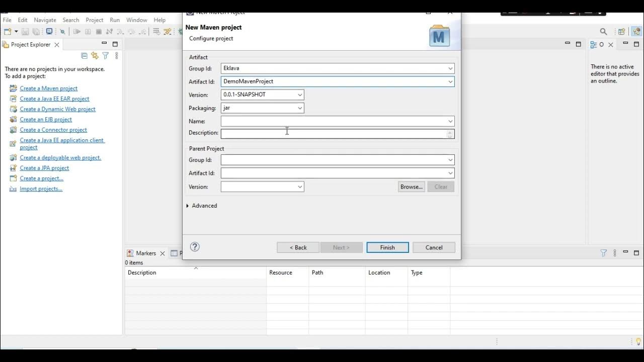This screenshot has height=362, width=644.
Task: Open the File menu
Action: click(x=7, y=20)
